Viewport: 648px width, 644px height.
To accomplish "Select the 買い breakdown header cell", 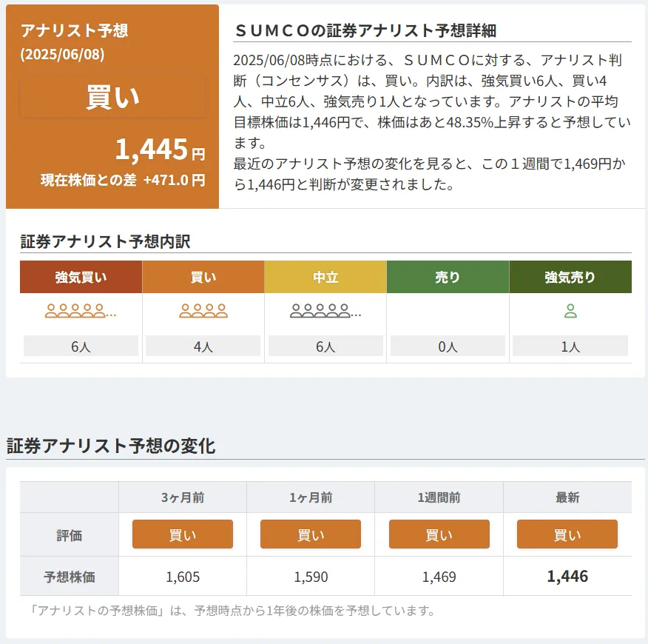I will (203, 278).
